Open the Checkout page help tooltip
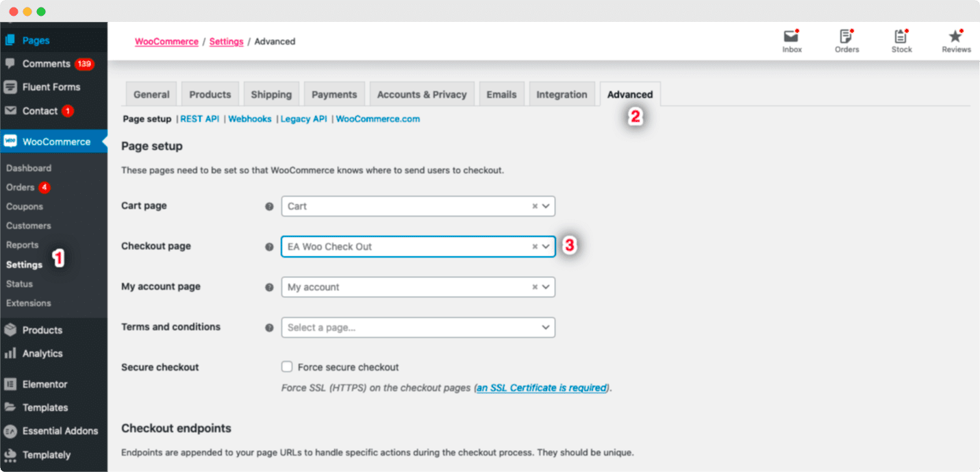 (269, 246)
